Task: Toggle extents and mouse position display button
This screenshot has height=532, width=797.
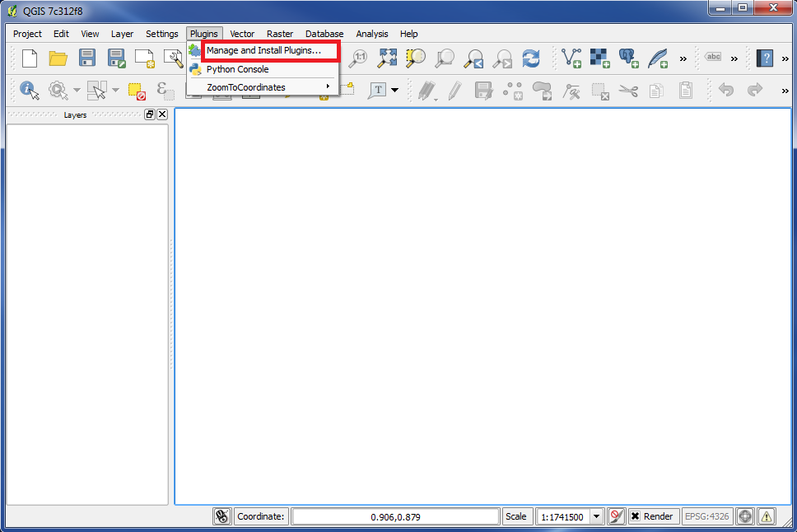Action: 222,516
